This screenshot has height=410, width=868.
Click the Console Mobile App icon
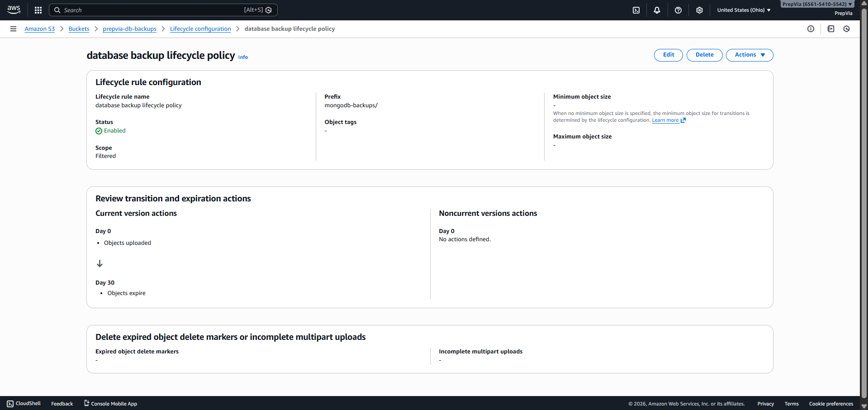[86, 403]
